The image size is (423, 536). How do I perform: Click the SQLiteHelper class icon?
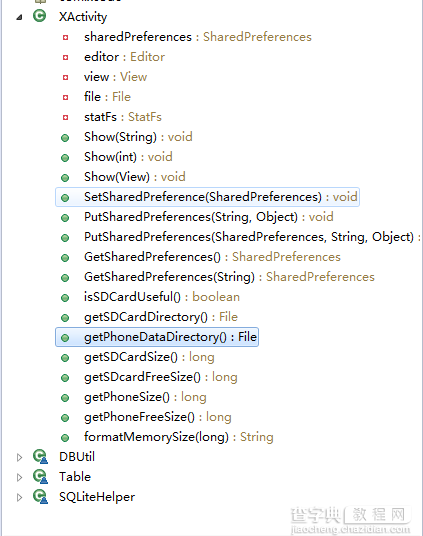click(40, 497)
